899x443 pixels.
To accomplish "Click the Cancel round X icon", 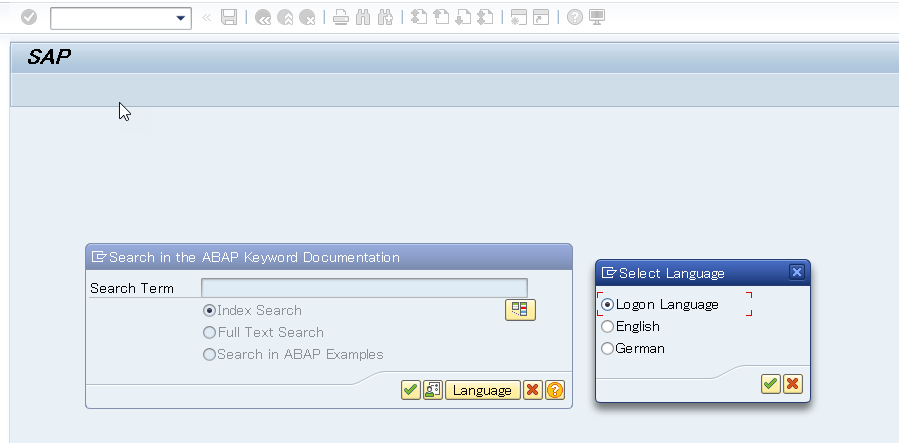I will coord(307,18).
